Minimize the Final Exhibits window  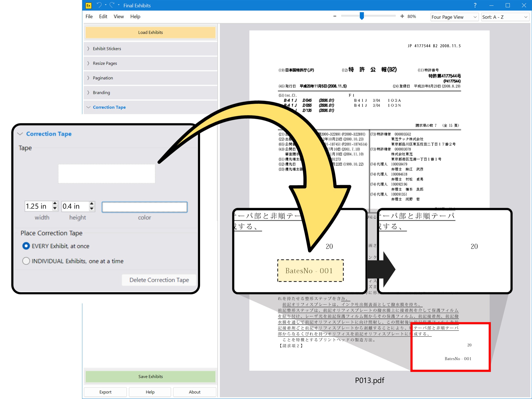pyautogui.click(x=491, y=5)
